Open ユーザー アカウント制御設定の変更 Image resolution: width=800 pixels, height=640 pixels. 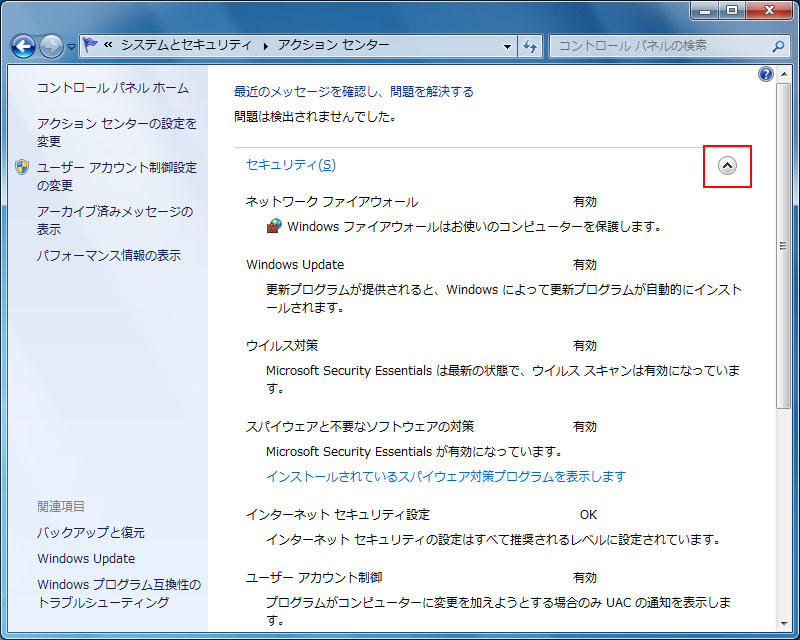(x=117, y=176)
